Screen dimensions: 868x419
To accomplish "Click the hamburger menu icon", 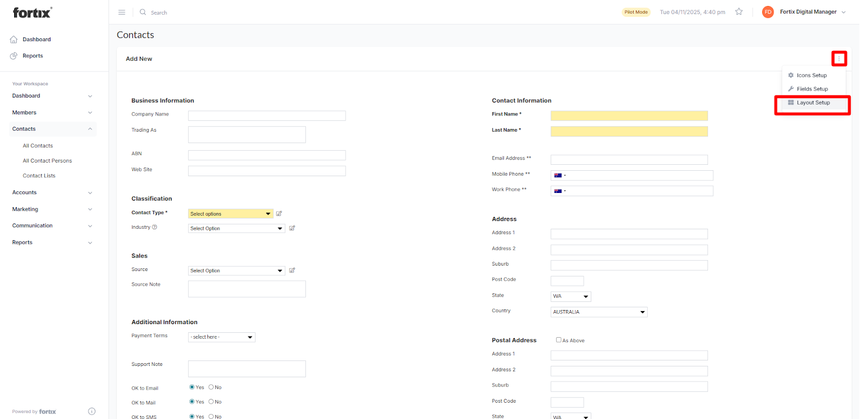I will point(122,12).
